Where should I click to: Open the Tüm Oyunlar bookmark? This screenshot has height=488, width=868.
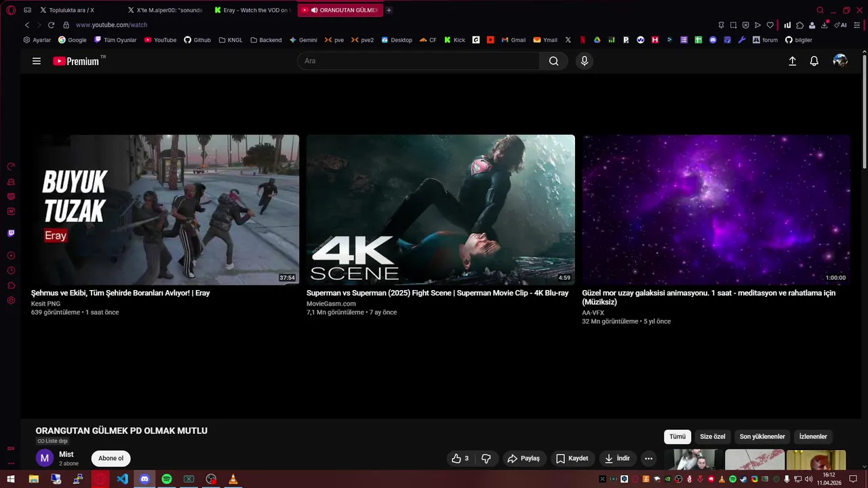pyautogui.click(x=115, y=40)
